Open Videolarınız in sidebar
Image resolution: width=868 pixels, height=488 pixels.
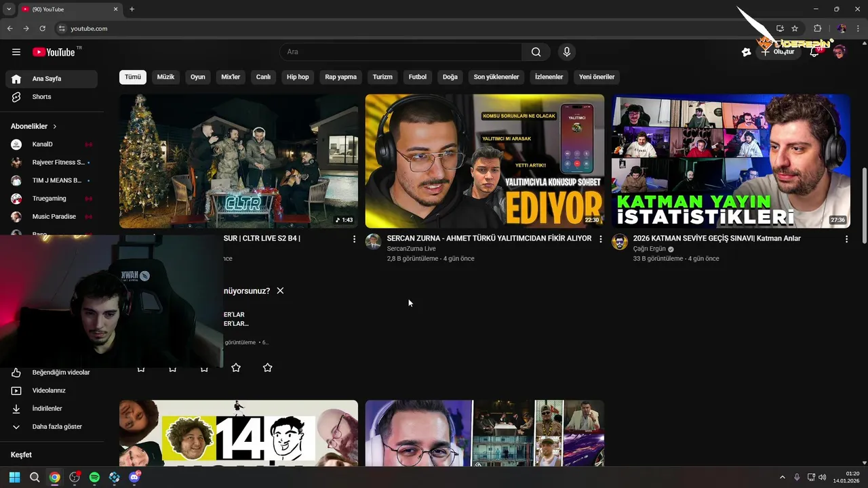tap(52, 390)
